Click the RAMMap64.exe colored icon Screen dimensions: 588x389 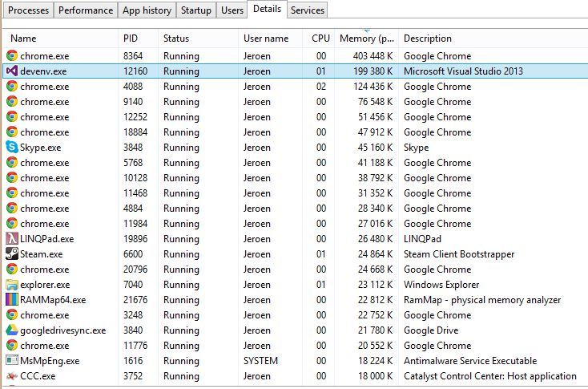[12, 300]
